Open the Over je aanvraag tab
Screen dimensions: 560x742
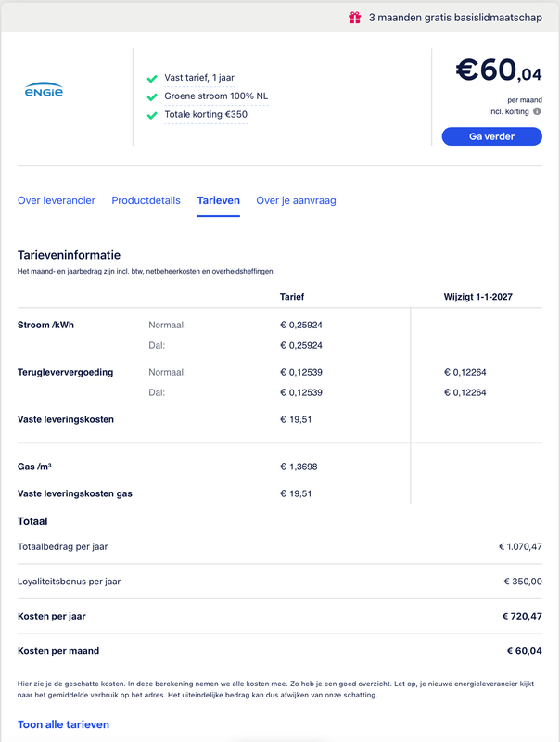296,200
